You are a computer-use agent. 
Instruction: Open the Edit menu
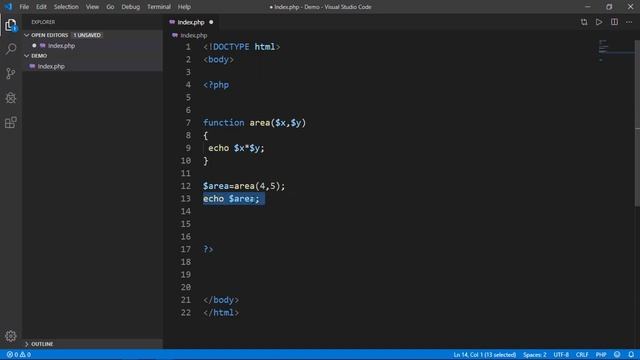pos(41,7)
